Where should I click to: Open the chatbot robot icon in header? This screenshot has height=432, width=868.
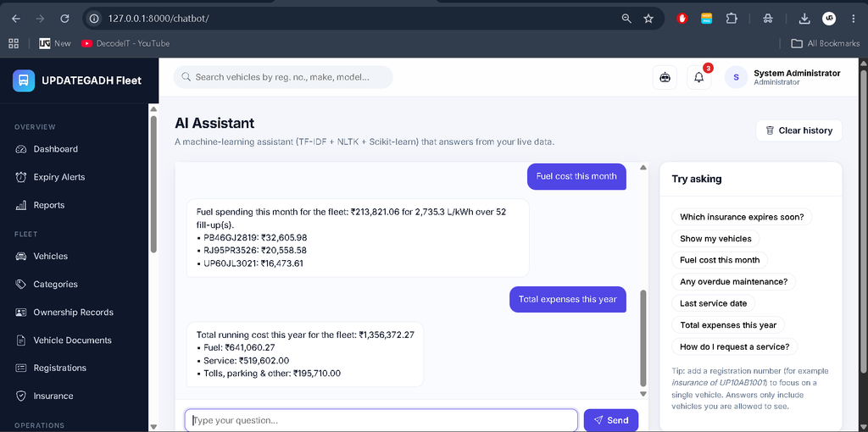click(x=665, y=77)
